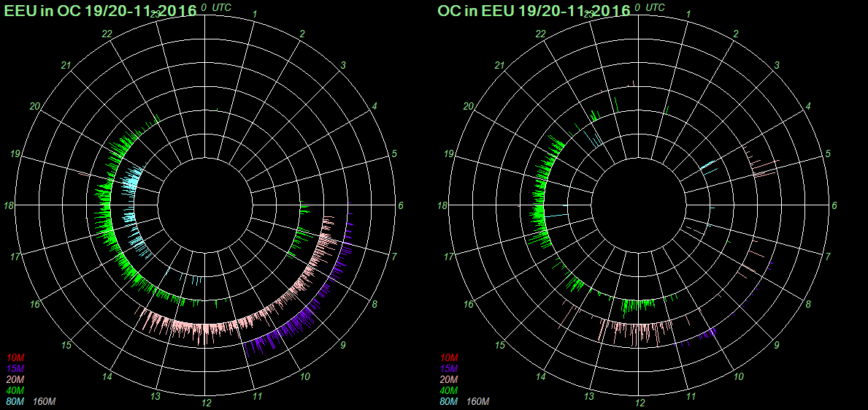Click the 160M legend label in OC in EEU chart

478,402
